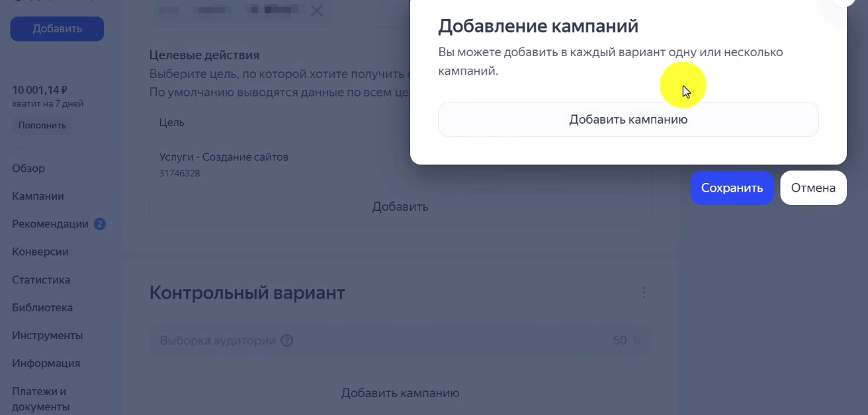Add a campaign to Контрольный вариант
The image size is (868, 415).
pyautogui.click(x=400, y=393)
